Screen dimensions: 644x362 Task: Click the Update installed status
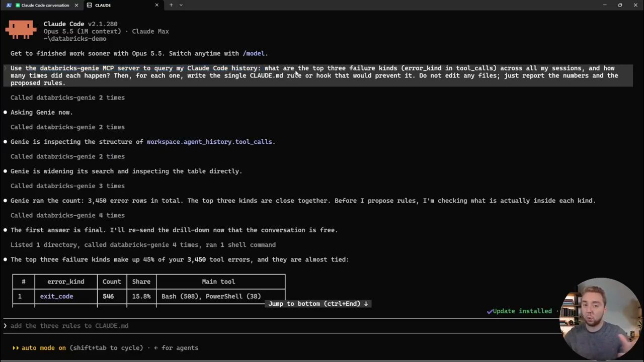522,311
